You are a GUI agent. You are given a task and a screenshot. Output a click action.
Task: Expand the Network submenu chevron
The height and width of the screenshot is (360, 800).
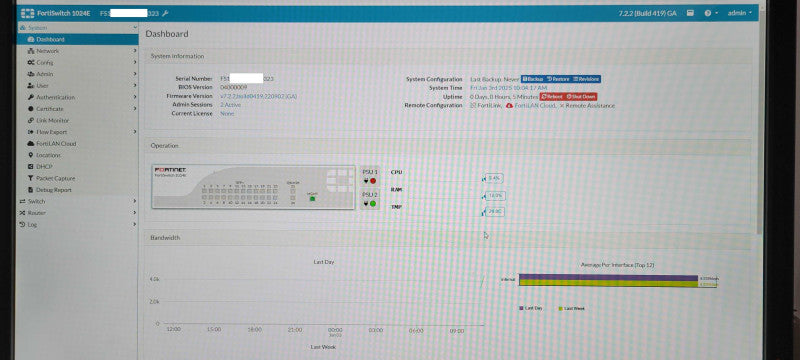coord(135,51)
